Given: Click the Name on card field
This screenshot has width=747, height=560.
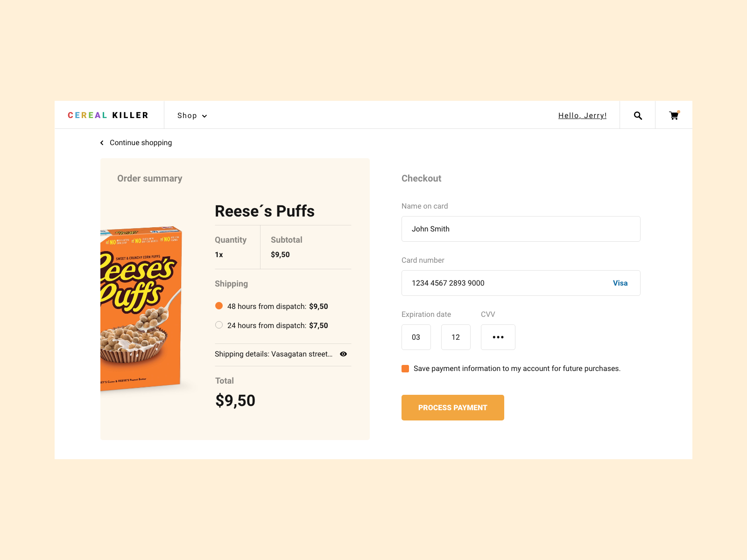Looking at the screenshot, I should [x=521, y=229].
